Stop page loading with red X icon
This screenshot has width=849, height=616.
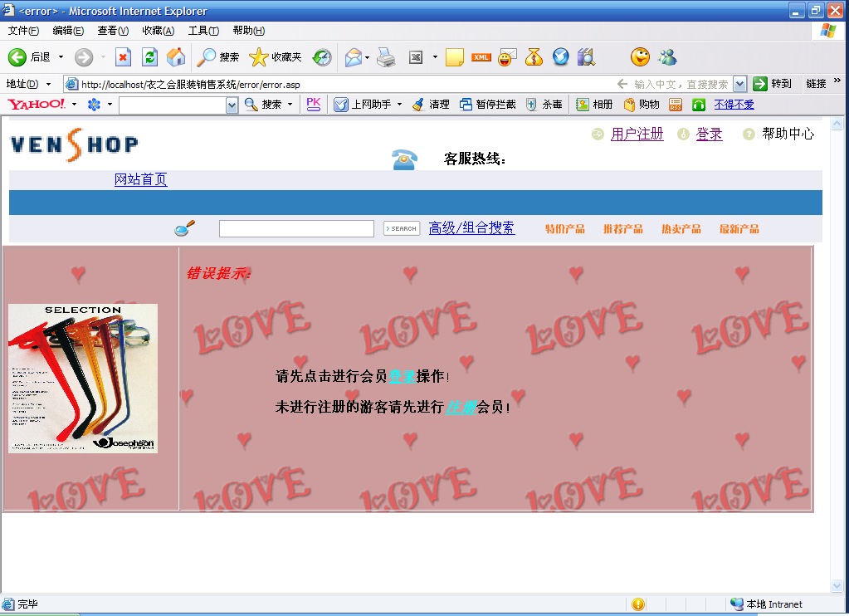click(124, 57)
